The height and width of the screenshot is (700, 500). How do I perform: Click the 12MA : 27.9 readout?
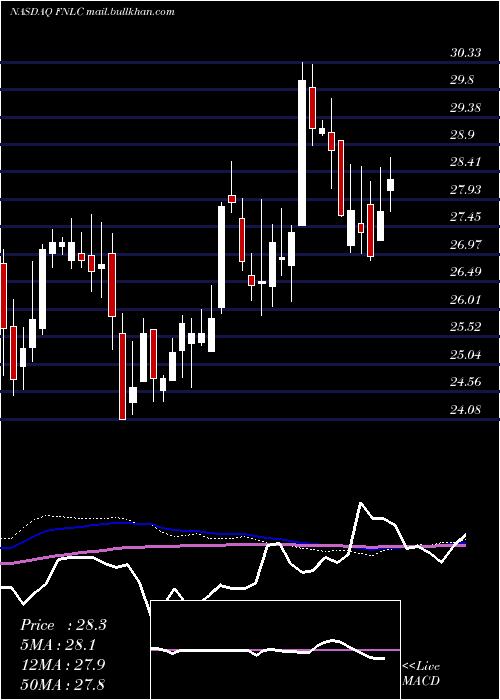63,664
